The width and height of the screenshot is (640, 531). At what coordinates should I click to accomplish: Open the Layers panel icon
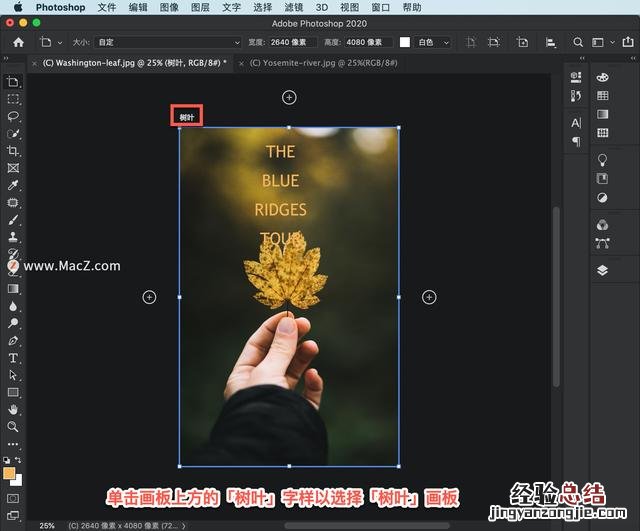602,270
